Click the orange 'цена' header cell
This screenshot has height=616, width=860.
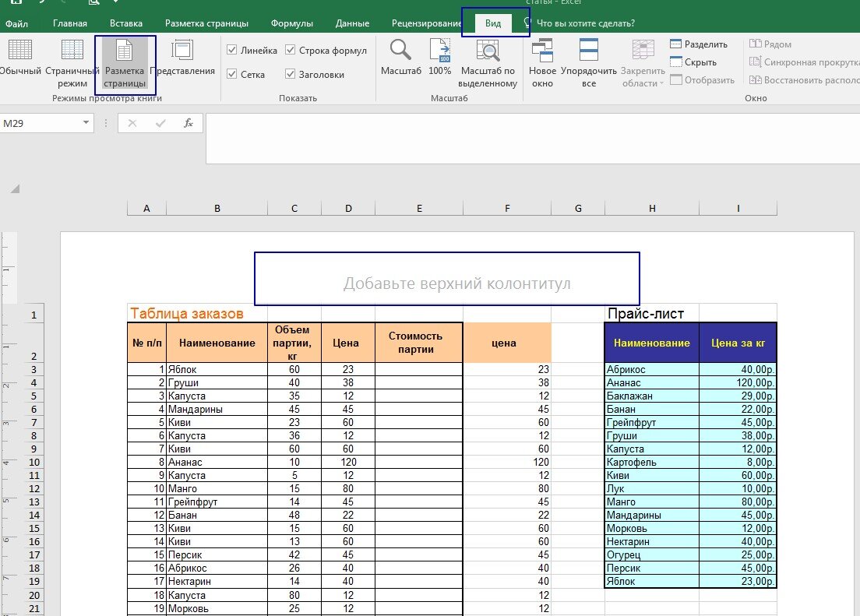[507, 343]
